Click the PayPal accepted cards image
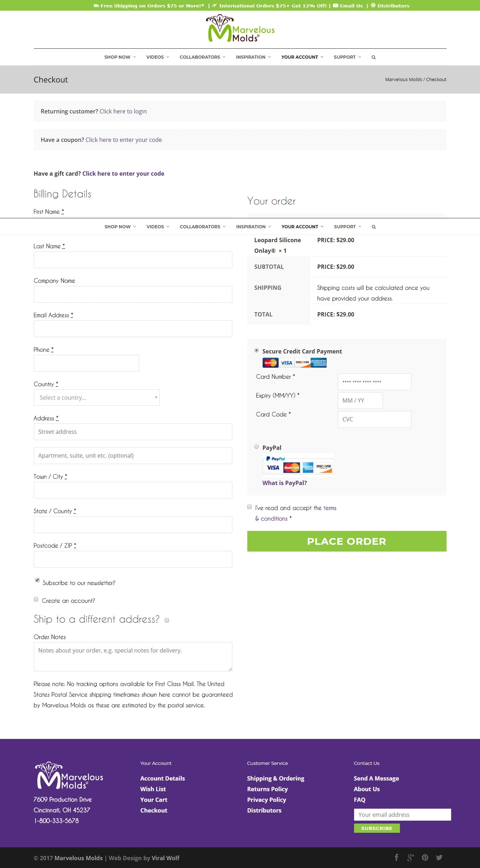The image size is (480, 868). click(298, 464)
